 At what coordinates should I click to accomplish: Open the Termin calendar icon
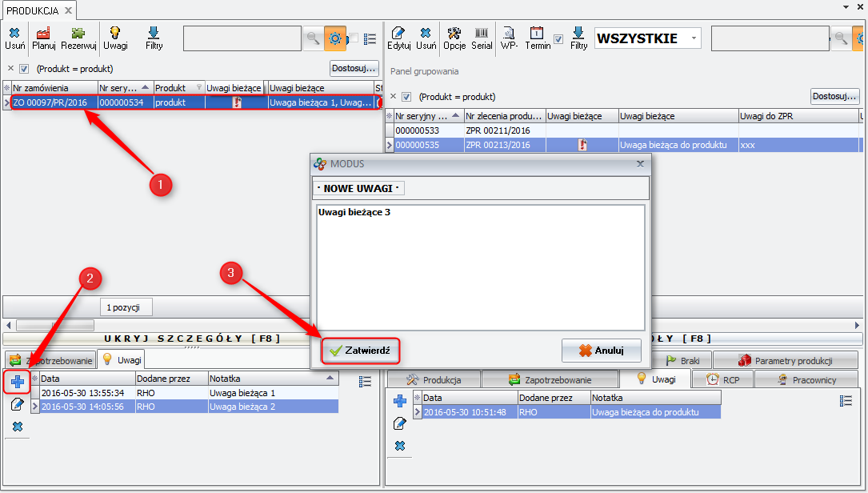pyautogui.click(x=538, y=38)
